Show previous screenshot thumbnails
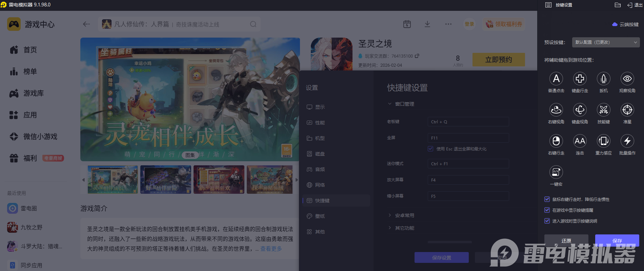 (x=83, y=180)
